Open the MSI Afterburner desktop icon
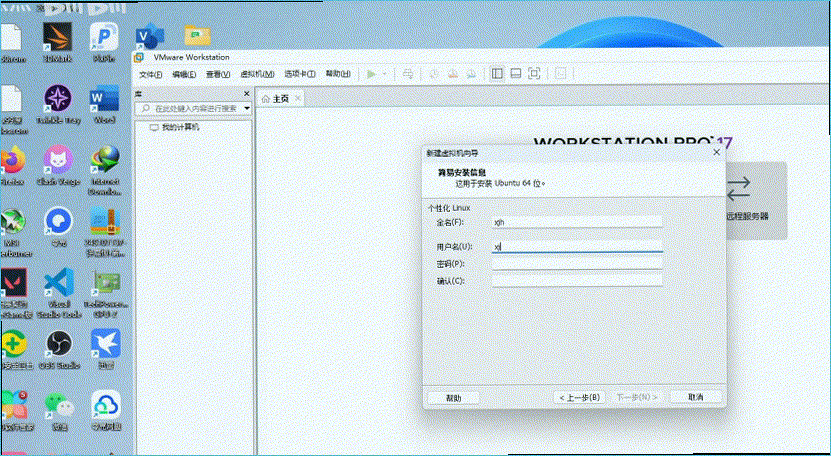Viewport: 831px width, 456px height. [x=13, y=232]
